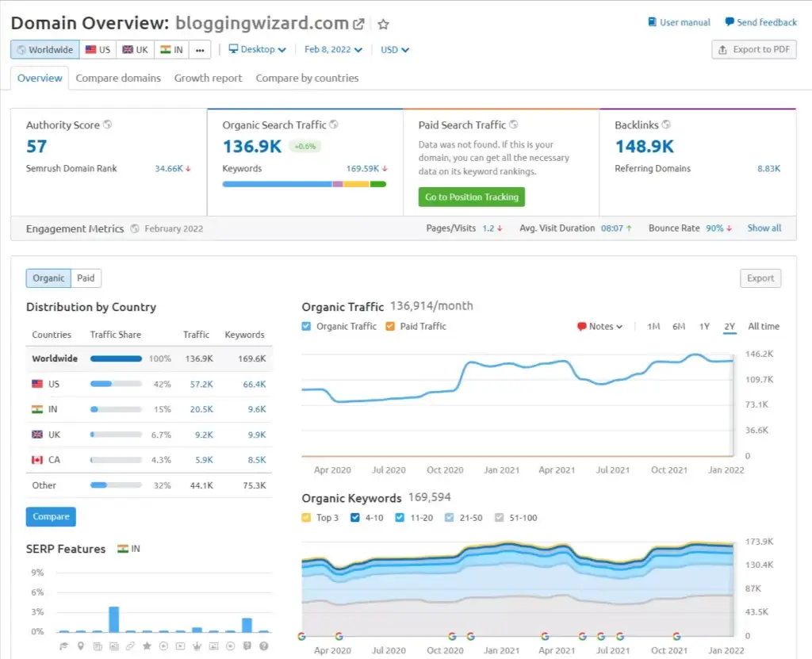Select the 1M time range
The image size is (812, 659).
653,327
